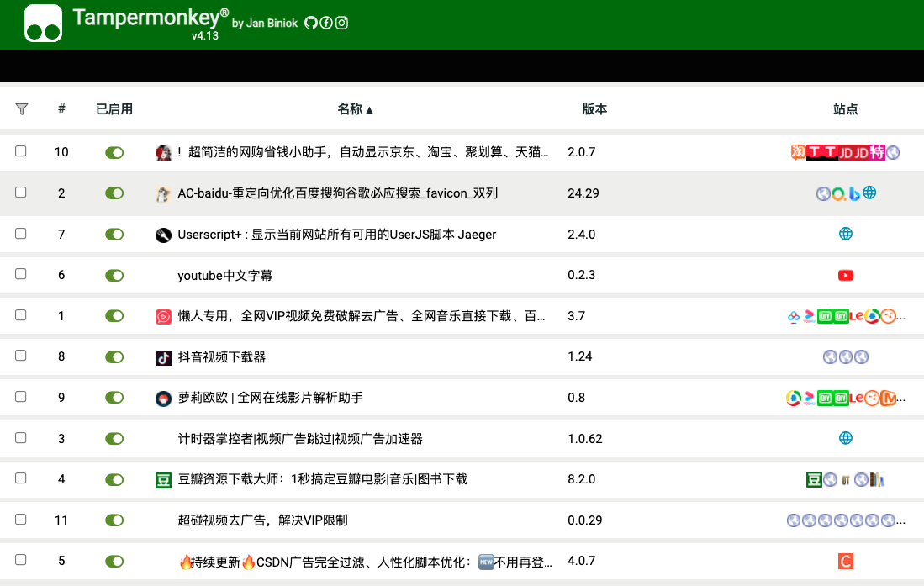This screenshot has width=924, height=586.
Task: Sort by 站点 column header
Action: (846, 109)
